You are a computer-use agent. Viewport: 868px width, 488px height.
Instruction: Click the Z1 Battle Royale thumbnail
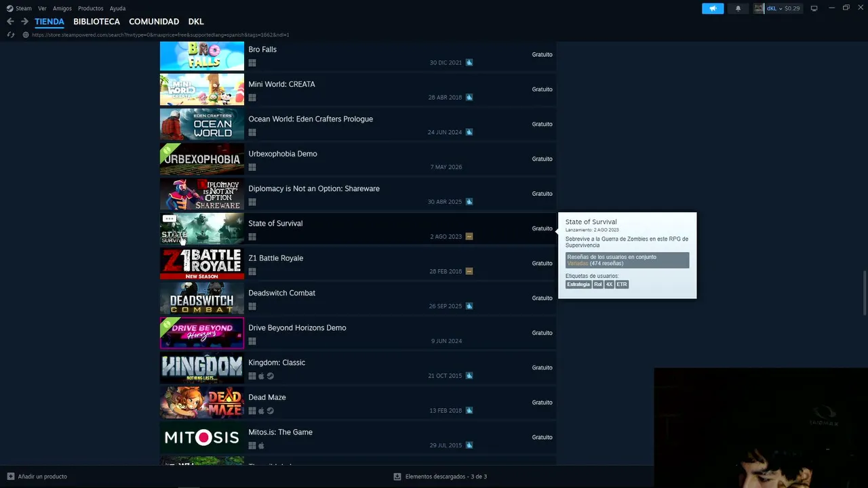[202, 264]
